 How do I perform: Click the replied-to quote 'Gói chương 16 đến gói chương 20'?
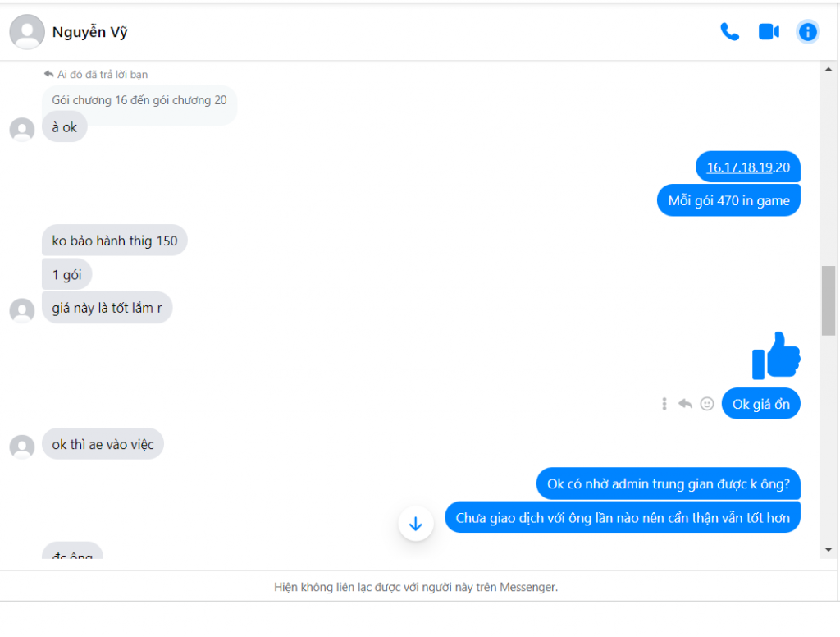tap(139, 100)
